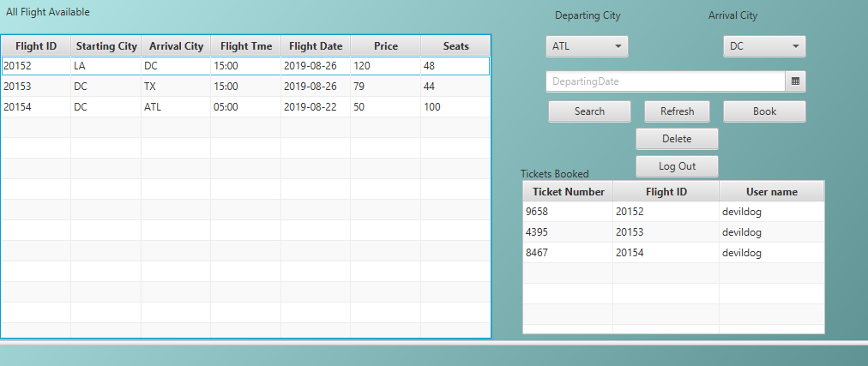Select ticket number 4395 row
Screen dimensions: 868x366
[673, 232]
